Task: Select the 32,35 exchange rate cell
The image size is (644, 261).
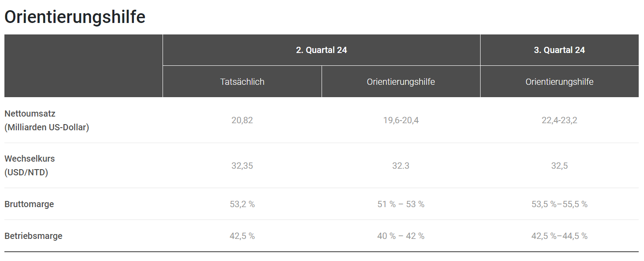Action: [242, 166]
